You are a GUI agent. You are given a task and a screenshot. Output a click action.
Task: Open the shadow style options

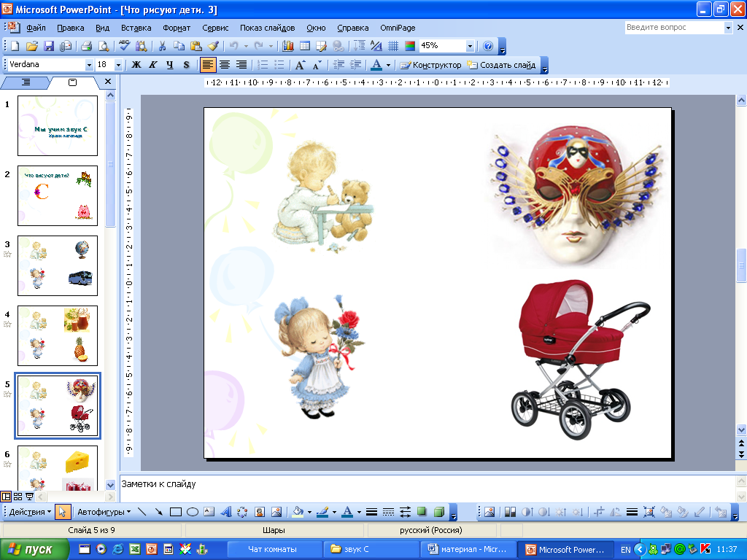pos(422,512)
